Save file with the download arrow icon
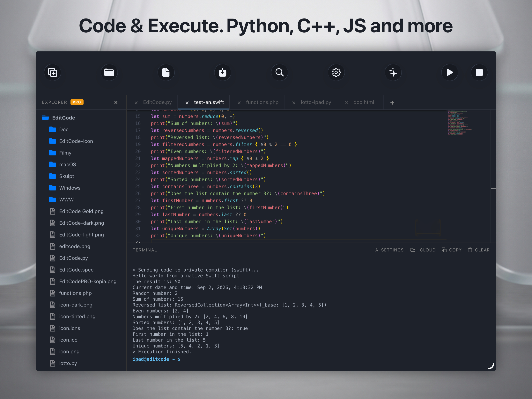The image size is (532, 399). tap(223, 72)
